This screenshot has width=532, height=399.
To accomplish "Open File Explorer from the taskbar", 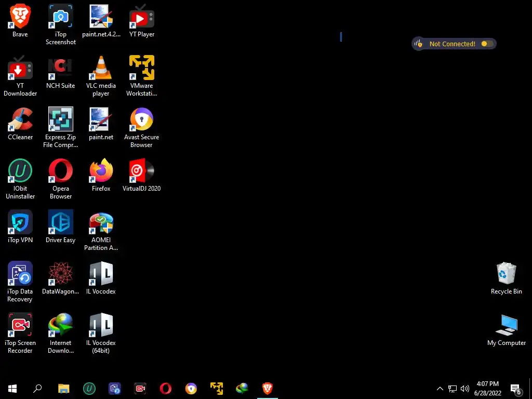I will tap(63, 389).
